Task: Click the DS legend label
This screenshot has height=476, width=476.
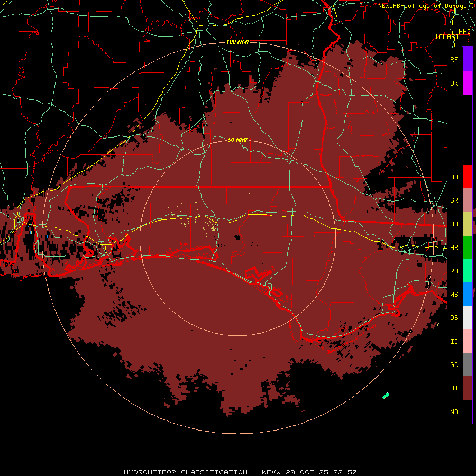Action: click(454, 317)
